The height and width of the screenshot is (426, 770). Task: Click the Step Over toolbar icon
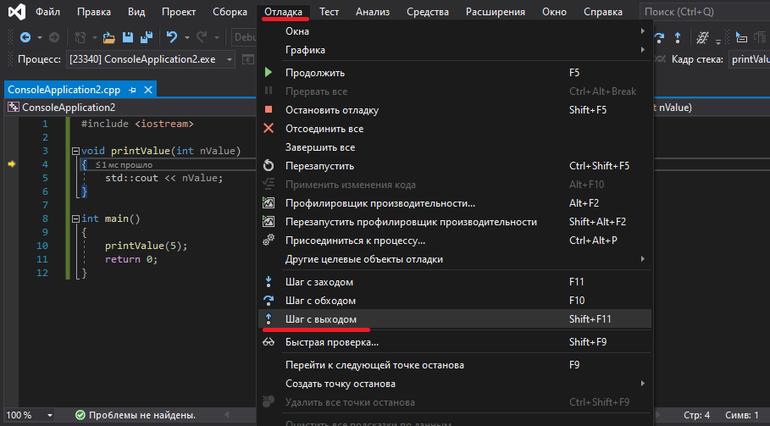click(660, 37)
